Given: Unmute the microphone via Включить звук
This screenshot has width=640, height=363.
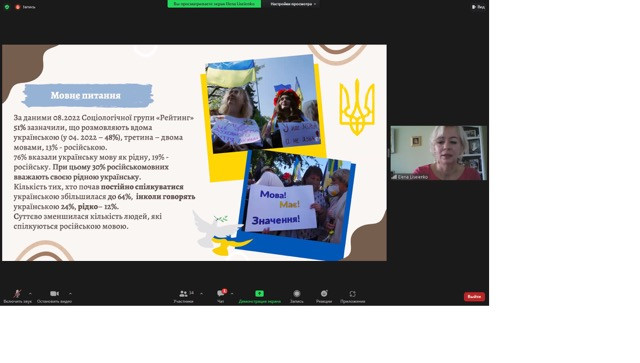Looking at the screenshot, I should coord(18,296).
